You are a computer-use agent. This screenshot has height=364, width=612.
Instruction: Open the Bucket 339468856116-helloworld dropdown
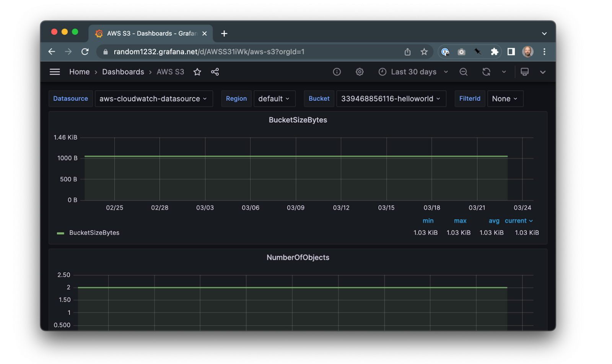tap(391, 98)
